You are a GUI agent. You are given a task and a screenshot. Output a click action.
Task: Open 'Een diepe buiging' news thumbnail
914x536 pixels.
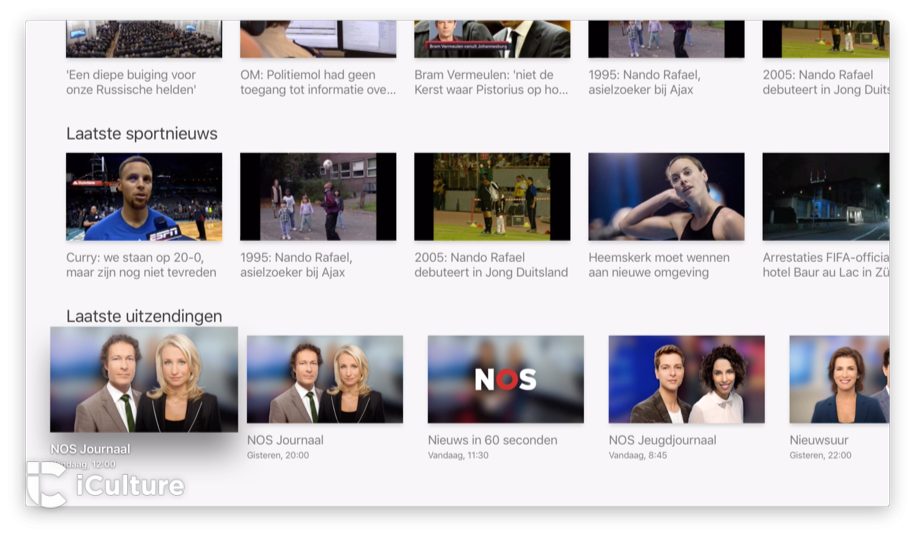(x=144, y=39)
